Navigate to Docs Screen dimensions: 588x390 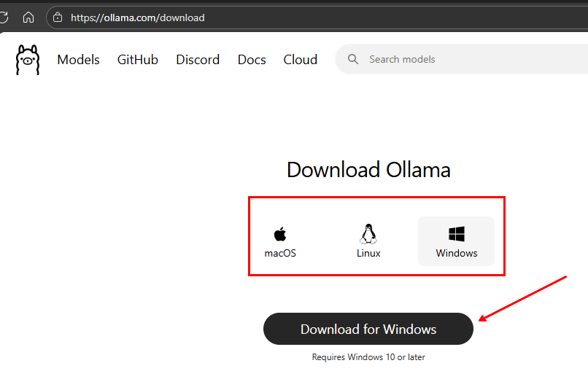(252, 60)
